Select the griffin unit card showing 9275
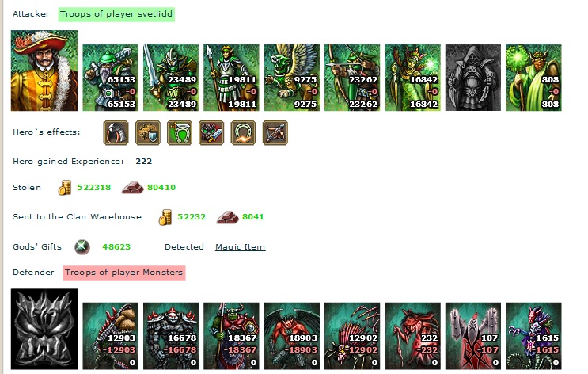 point(292,78)
